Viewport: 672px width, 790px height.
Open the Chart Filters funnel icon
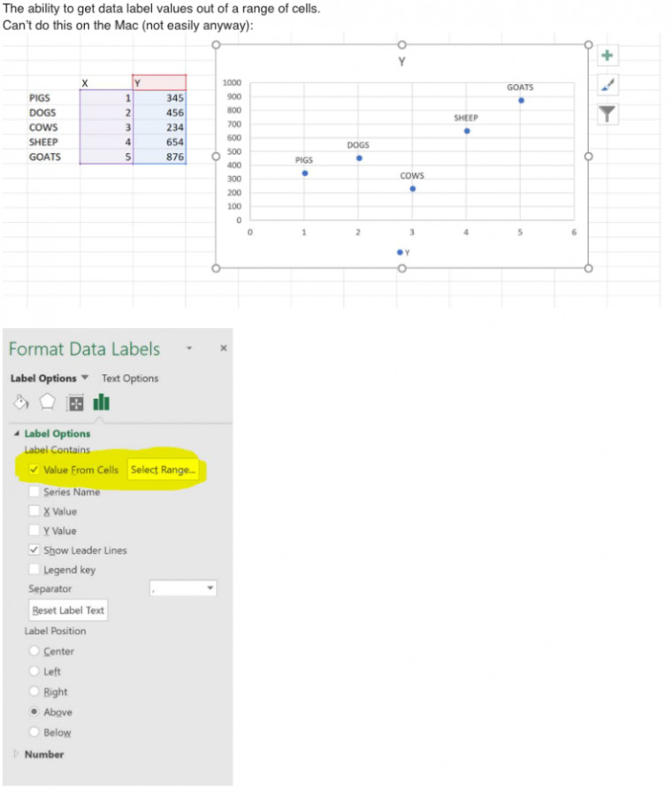(x=607, y=113)
